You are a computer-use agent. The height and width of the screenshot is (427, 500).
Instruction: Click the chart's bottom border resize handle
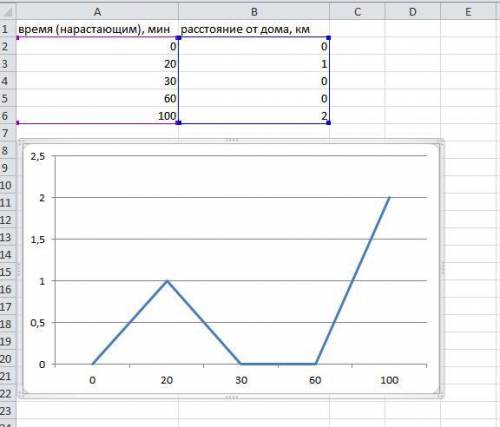(x=232, y=397)
